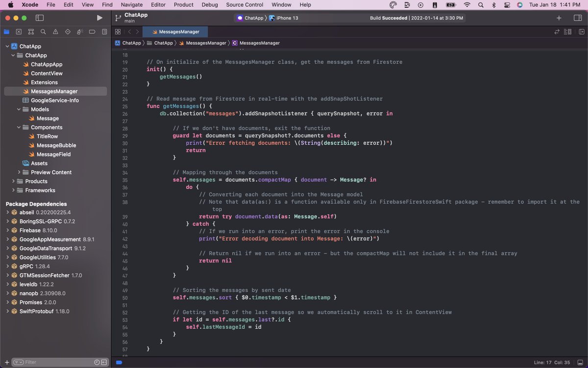This screenshot has width=588, height=368.
Task: Choose iPhone 13 run destination
Action: point(283,18)
